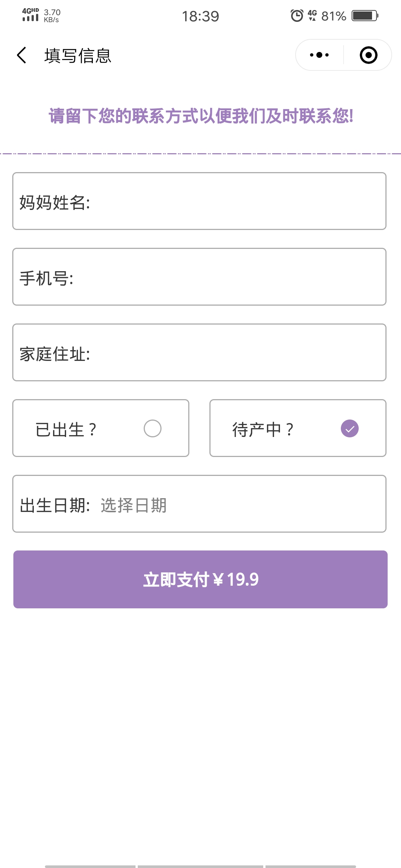Tap the middle gray bar at bottom
Image resolution: width=401 pixels, height=868 pixels.
200,867
